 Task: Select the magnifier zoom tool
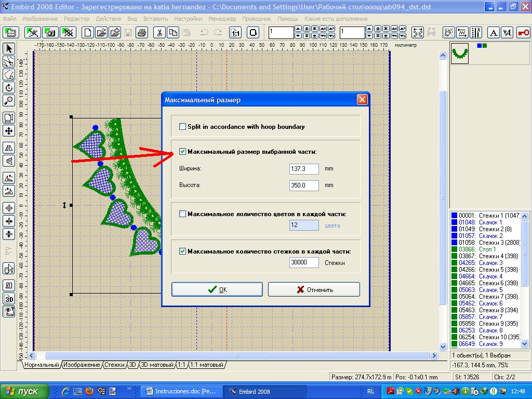pyautogui.click(x=9, y=101)
